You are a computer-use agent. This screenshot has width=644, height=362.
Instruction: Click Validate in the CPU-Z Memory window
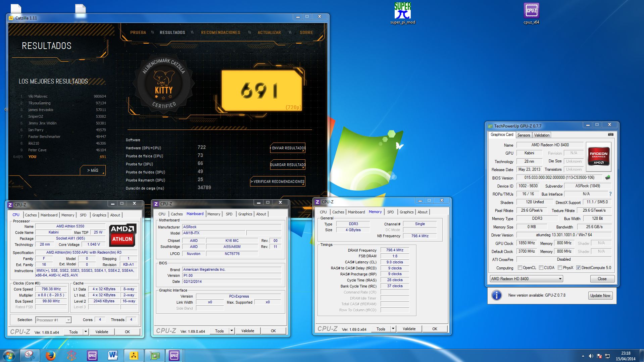(x=409, y=329)
